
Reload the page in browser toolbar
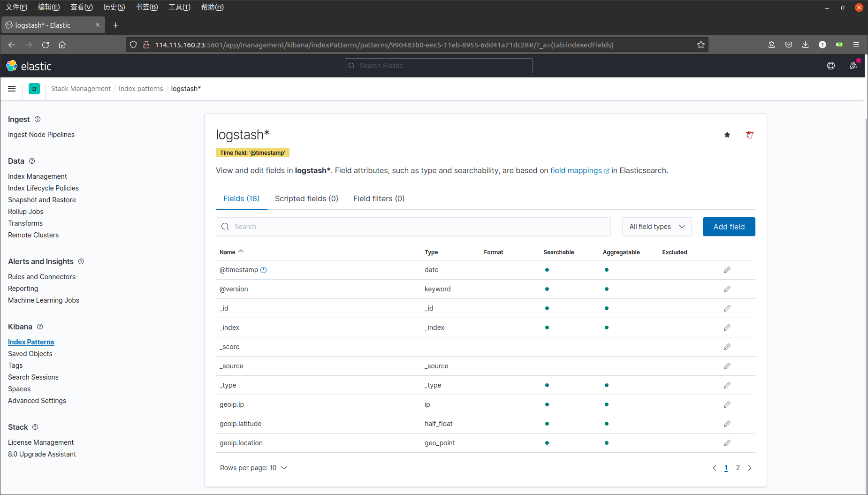point(46,45)
